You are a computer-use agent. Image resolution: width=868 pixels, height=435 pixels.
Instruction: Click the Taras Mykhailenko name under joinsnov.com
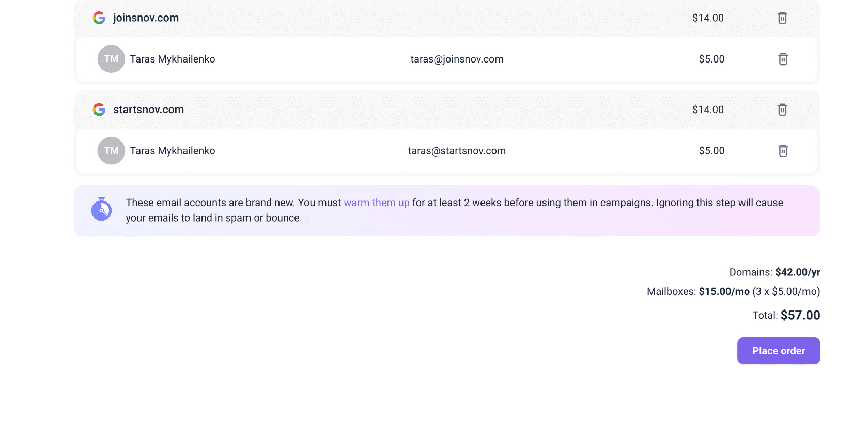click(x=172, y=59)
